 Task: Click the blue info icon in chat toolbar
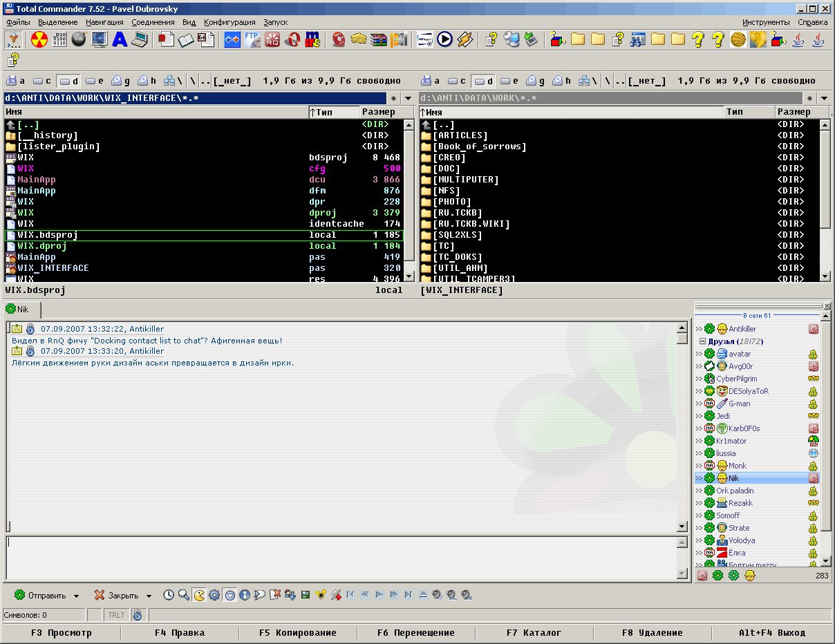[245, 594]
